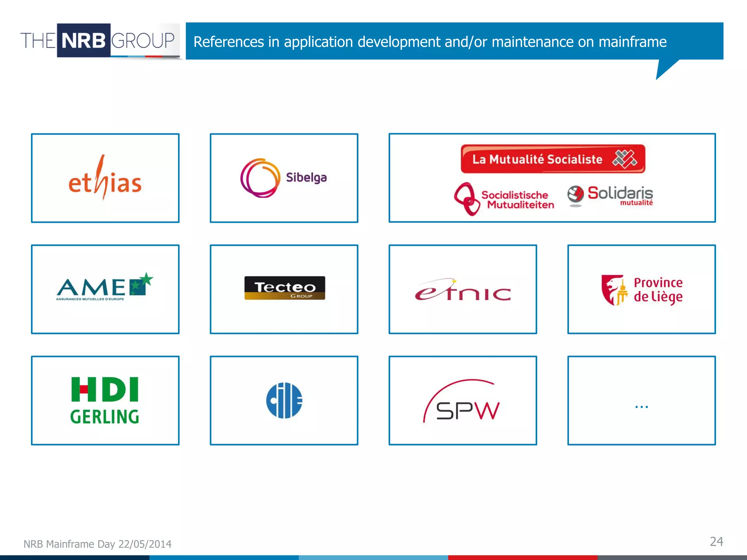
Task: Select the blue circular CILE logo
Action: click(284, 400)
